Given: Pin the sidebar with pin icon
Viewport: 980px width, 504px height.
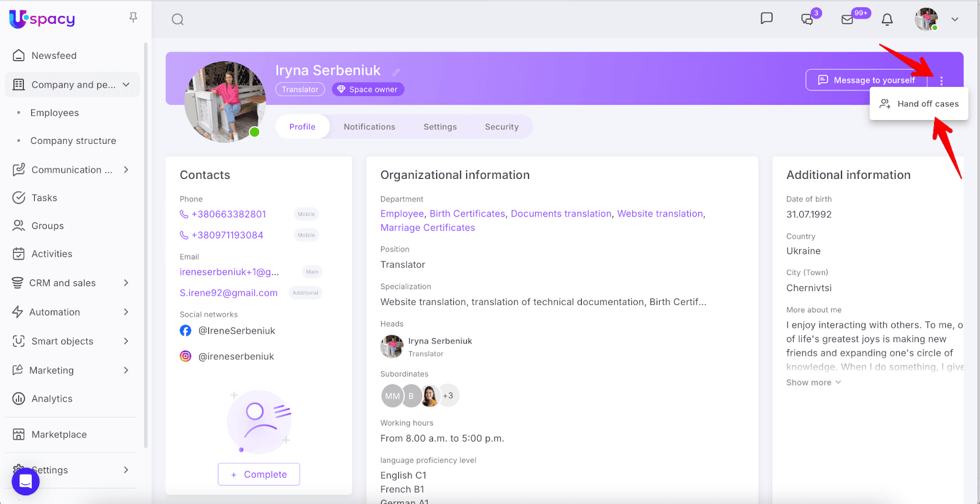Looking at the screenshot, I should point(133,18).
